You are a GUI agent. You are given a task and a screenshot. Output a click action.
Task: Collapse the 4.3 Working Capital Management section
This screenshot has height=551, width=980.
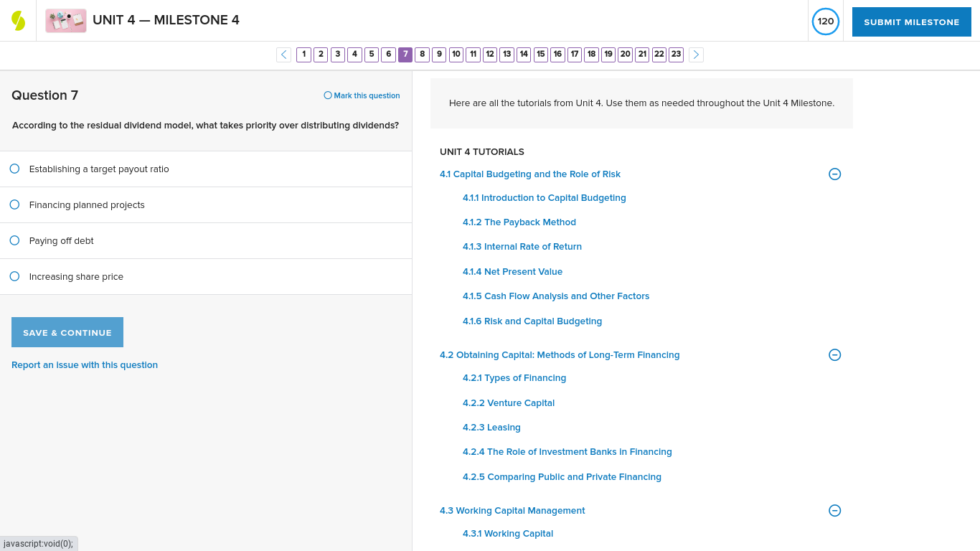(834, 510)
